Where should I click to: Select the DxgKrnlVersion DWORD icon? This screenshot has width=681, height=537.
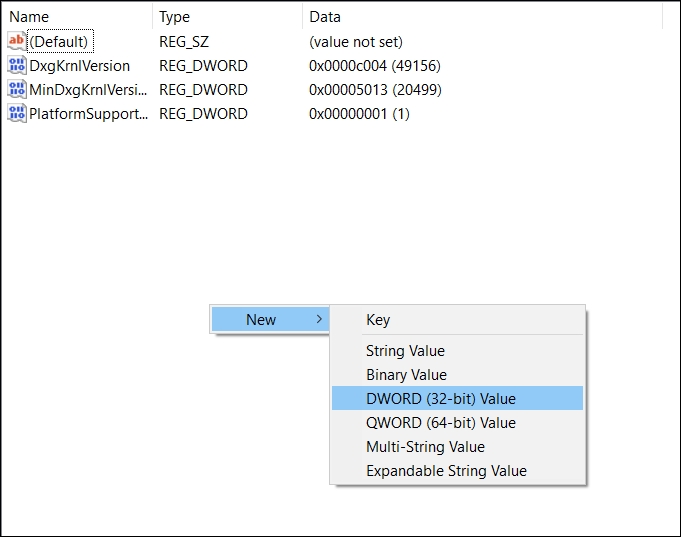point(17,65)
